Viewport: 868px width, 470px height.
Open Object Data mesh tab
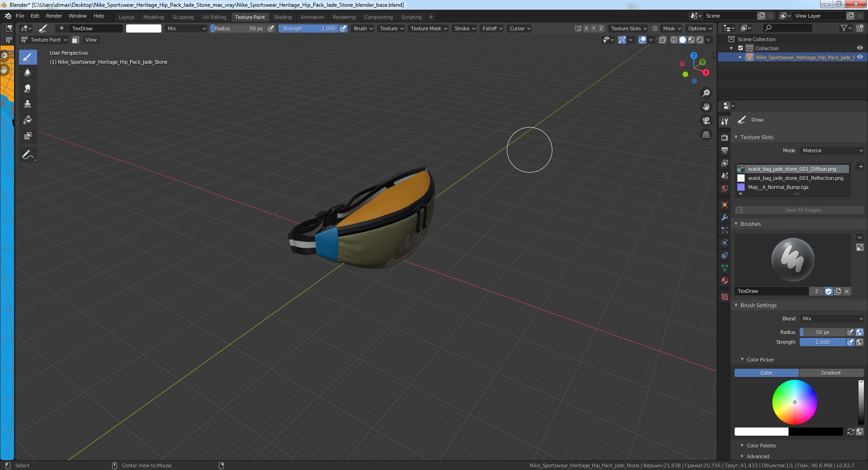(725, 268)
